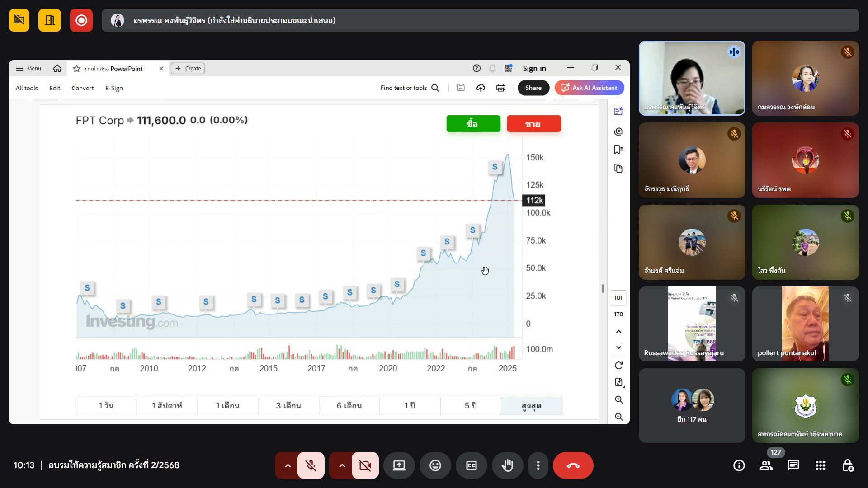Open audio settings arrow beside microphone
The image size is (868, 488).
(x=288, y=465)
